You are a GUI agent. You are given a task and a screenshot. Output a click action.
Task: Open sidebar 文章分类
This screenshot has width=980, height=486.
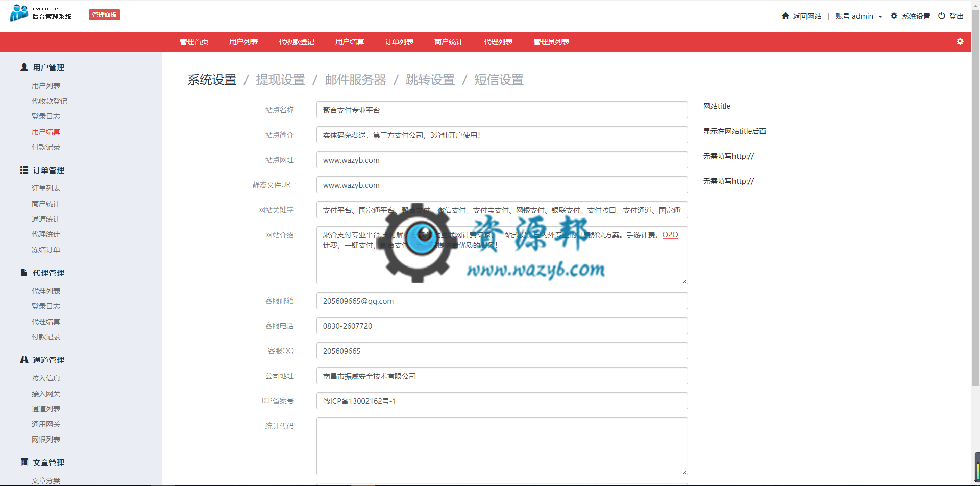(46, 481)
